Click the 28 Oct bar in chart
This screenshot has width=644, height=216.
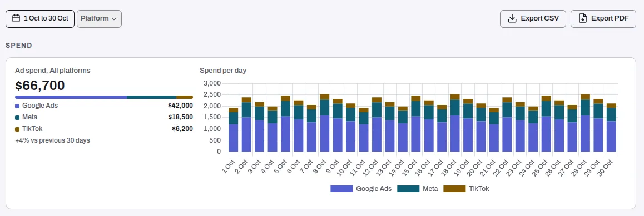coord(585,123)
